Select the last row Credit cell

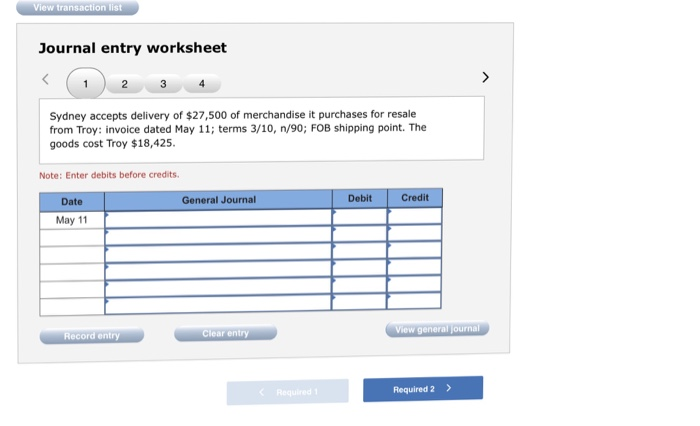[x=415, y=301]
